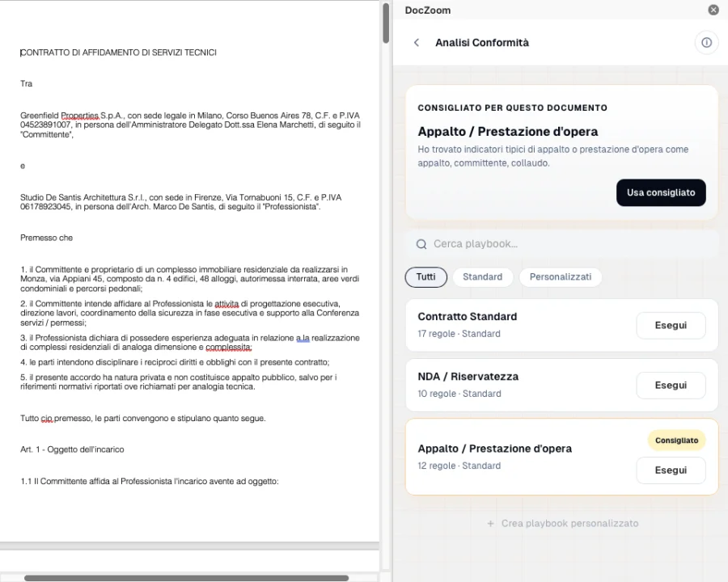This screenshot has width=728, height=582.
Task: Click the document horizontal scrollbar
Action: [x=186, y=578]
